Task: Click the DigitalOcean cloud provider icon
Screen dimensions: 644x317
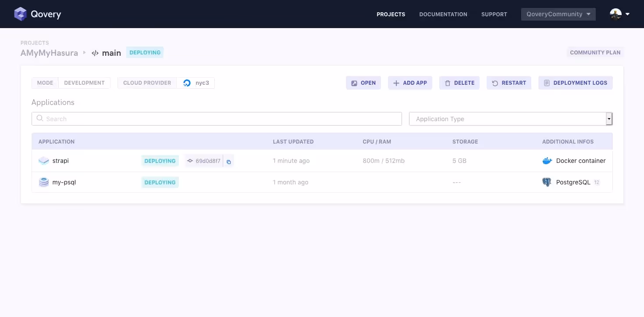Action: (x=187, y=83)
